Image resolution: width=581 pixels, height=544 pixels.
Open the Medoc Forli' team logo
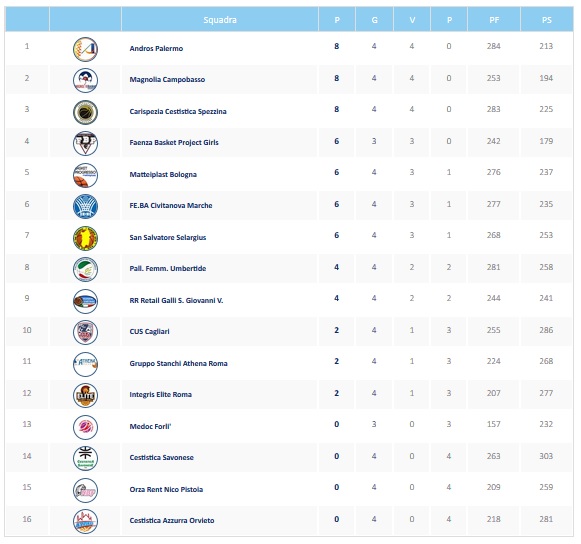85,427
